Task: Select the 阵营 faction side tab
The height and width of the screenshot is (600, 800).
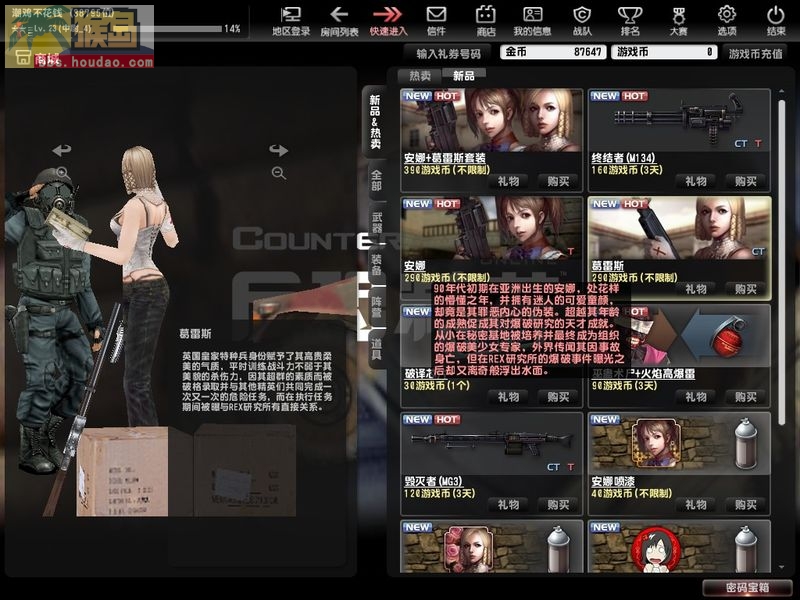Action: coord(377,307)
